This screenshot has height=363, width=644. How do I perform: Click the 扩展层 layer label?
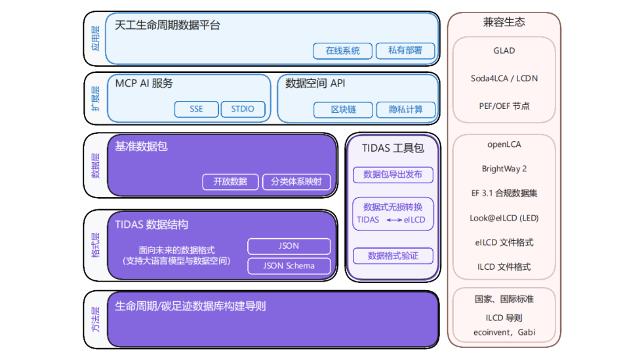tap(96, 98)
